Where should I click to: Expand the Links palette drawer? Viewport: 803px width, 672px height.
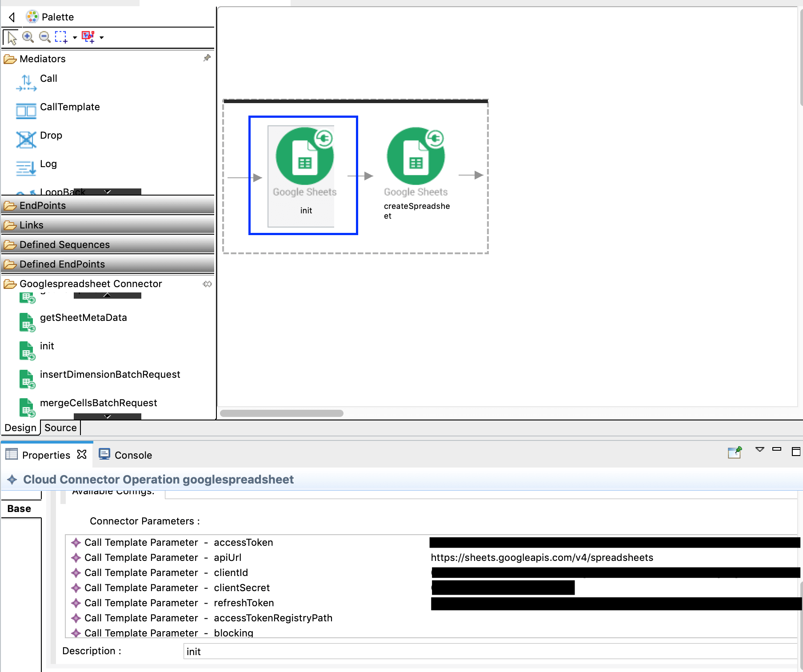pyautogui.click(x=108, y=225)
